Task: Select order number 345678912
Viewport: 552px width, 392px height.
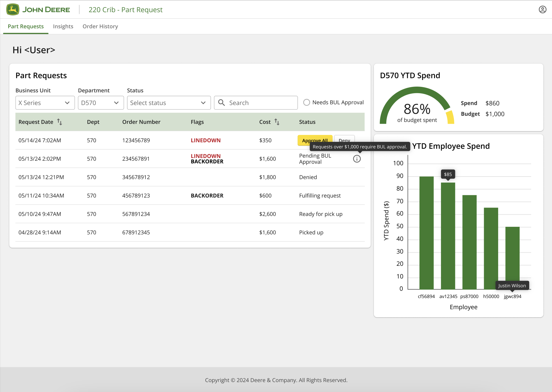Action: point(136,177)
